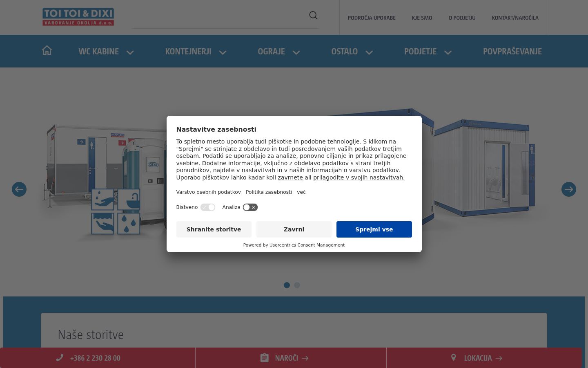Image resolution: width=588 pixels, height=368 pixels.
Task: Click the phone icon in bottom bar
Action: pyautogui.click(x=60, y=358)
